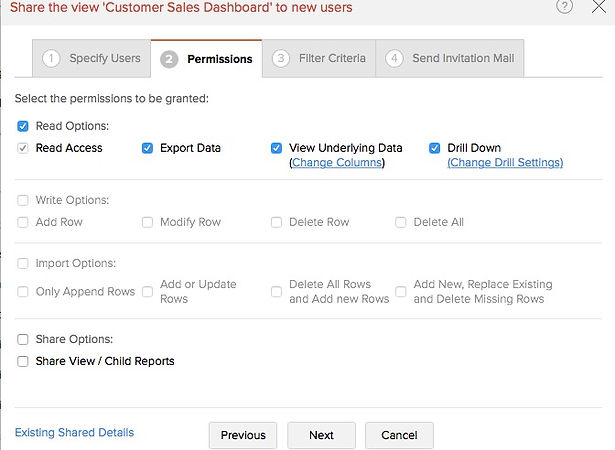
Task: Open the Change Drill Settings link
Action: point(505,163)
